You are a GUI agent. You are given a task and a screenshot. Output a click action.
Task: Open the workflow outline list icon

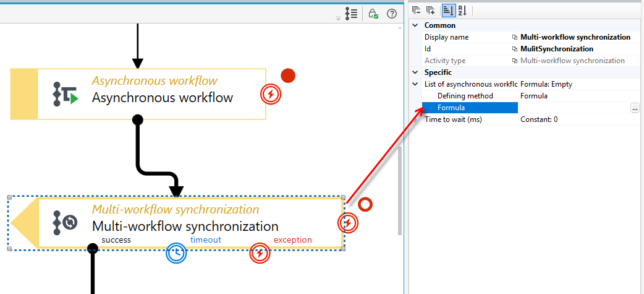click(351, 14)
